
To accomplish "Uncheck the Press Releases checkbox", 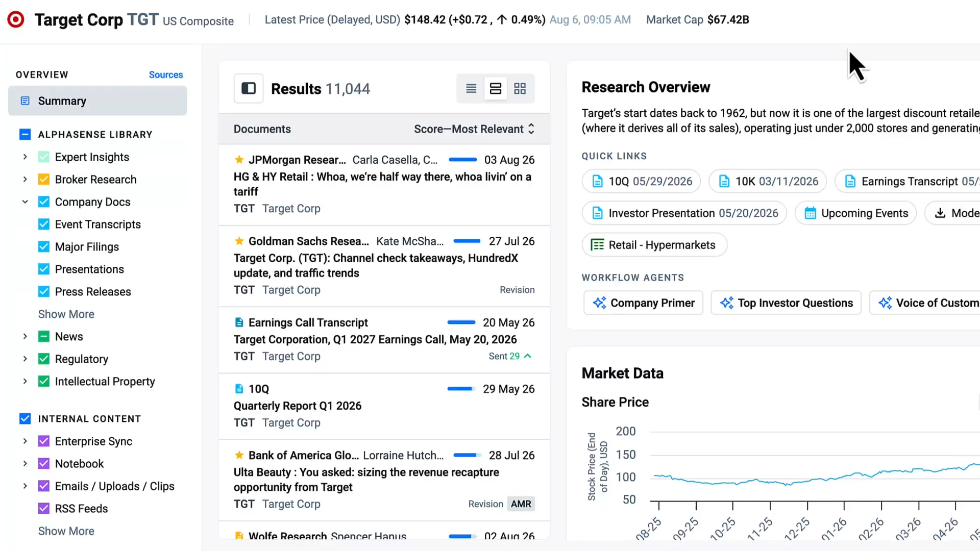I will click(x=44, y=291).
